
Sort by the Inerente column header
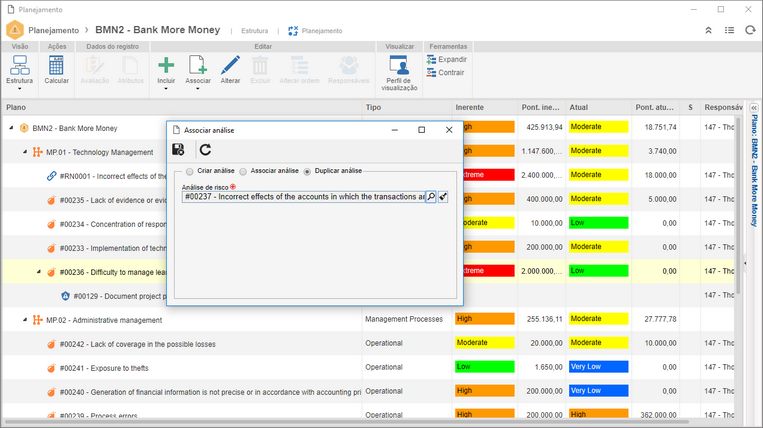(x=485, y=107)
